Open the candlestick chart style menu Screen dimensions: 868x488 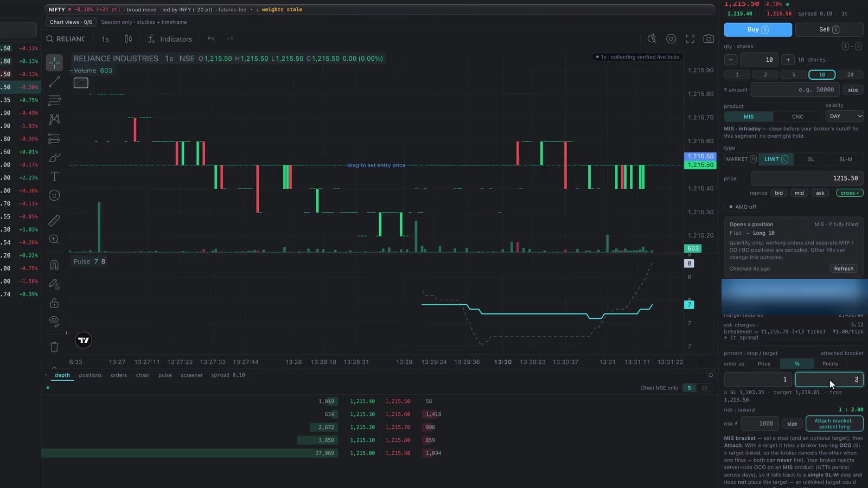[128, 39]
